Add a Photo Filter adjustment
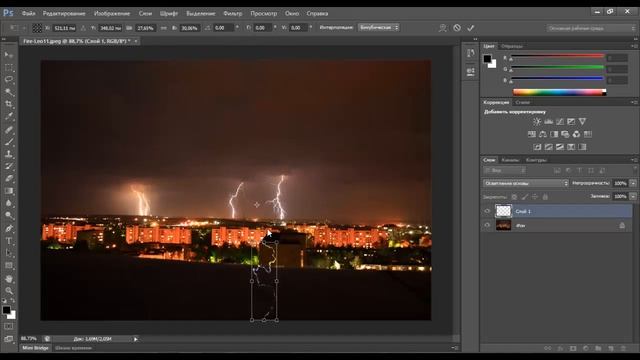The image size is (640, 360). click(x=565, y=134)
